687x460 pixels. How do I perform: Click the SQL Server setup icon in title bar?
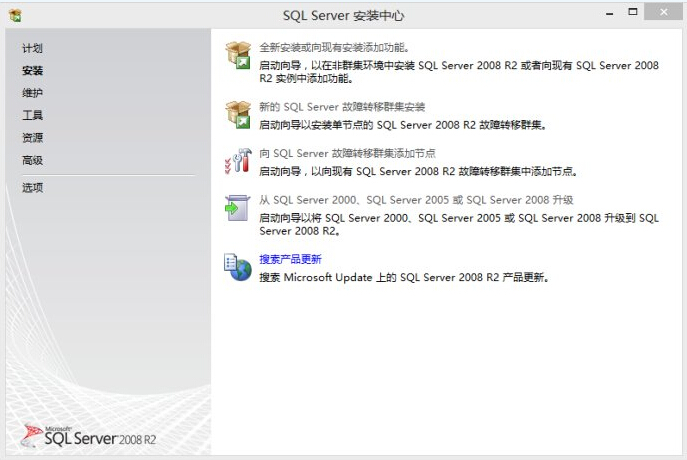(x=15, y=15)
